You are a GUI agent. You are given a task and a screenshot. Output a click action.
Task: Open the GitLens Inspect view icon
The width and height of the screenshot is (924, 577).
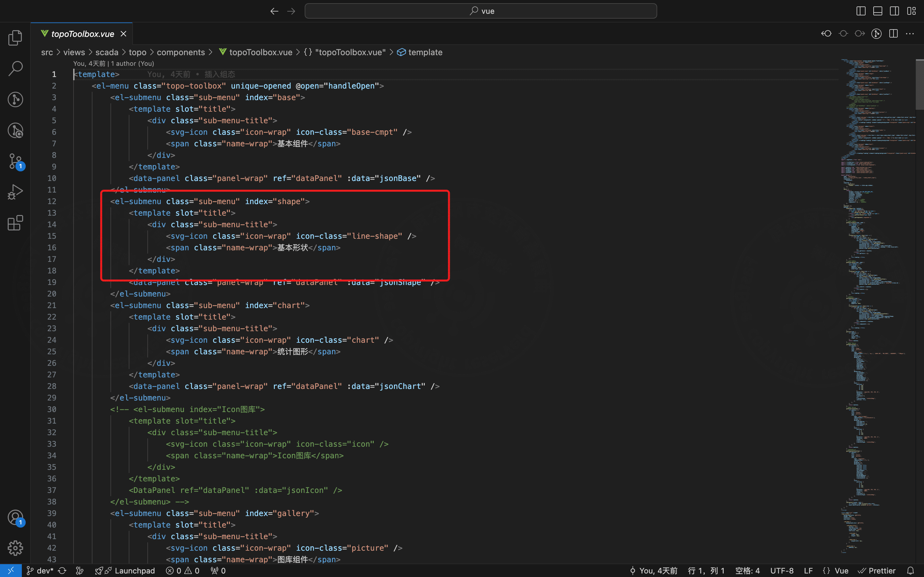pos(15,130)
